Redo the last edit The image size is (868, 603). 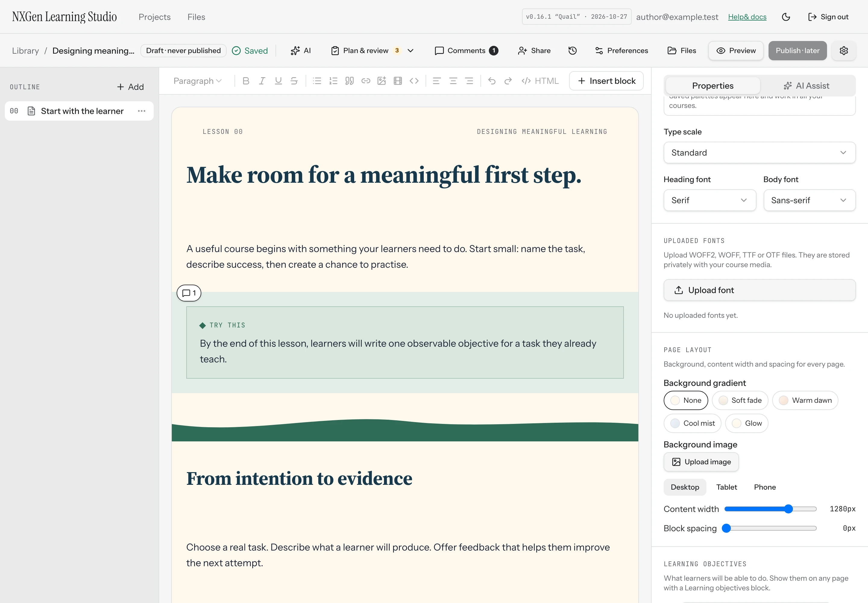tap(508, 81)
